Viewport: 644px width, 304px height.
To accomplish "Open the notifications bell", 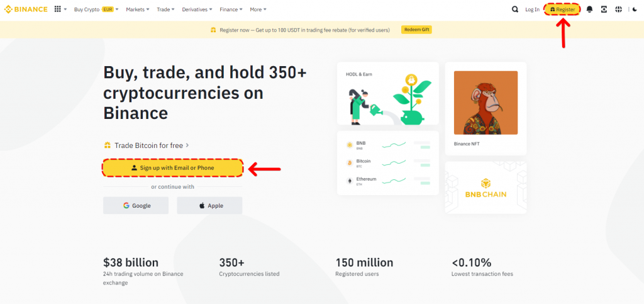I will tap(589, 9).
